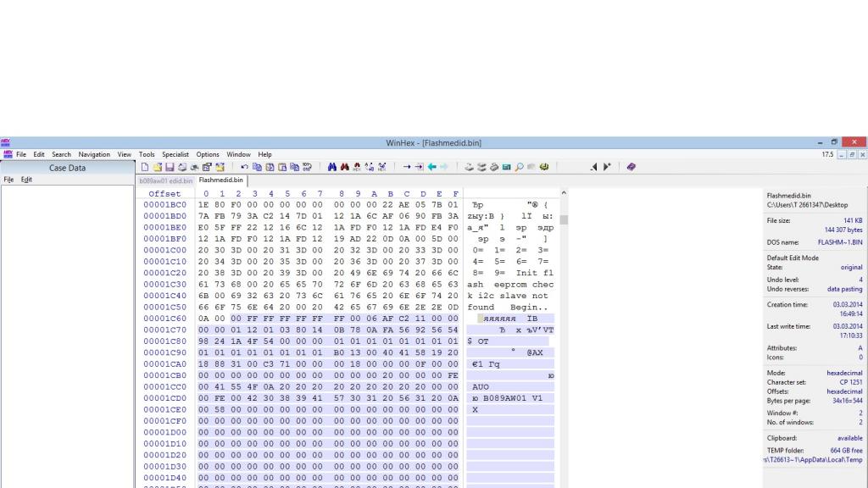The height and width of the screenshot is (488, 868).
Task: Click the Calculator icon in the toolbar
Action: 507,167
